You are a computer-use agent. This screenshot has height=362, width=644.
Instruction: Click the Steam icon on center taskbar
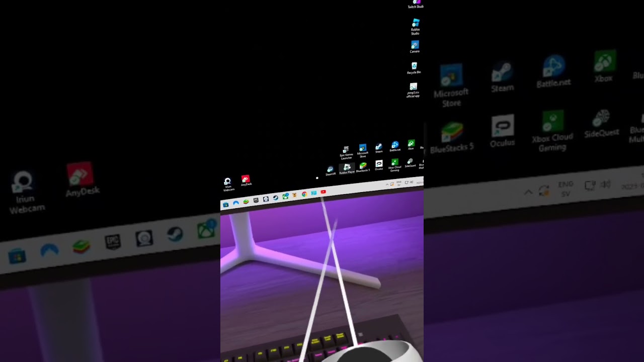click(276, 198)
